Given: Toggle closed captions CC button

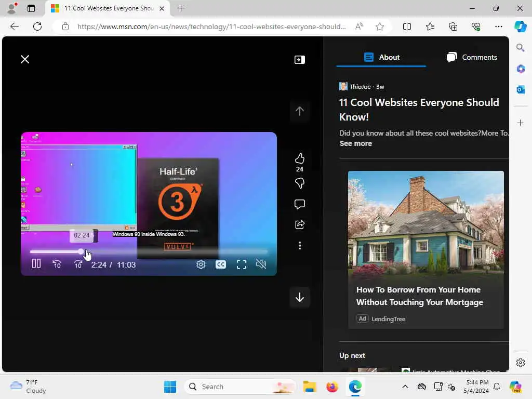Looking at the screenshot, I should point(220,264).
